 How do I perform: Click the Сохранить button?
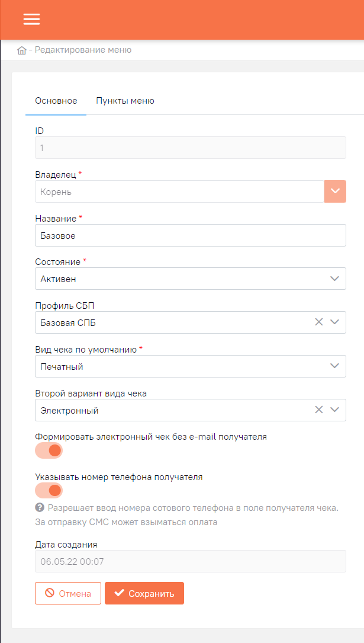144,593
